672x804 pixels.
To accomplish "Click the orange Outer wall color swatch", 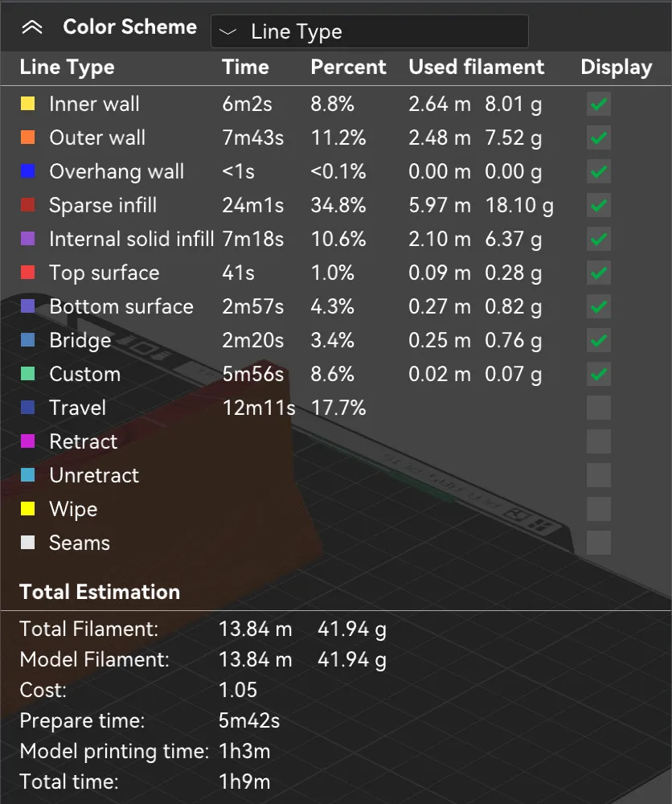I will (x=27, y=137).
